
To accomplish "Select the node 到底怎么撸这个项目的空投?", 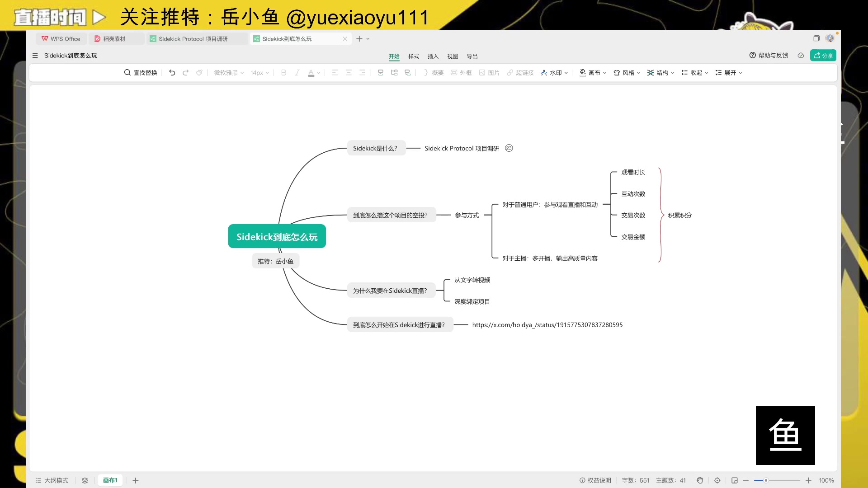I will 391,215.
